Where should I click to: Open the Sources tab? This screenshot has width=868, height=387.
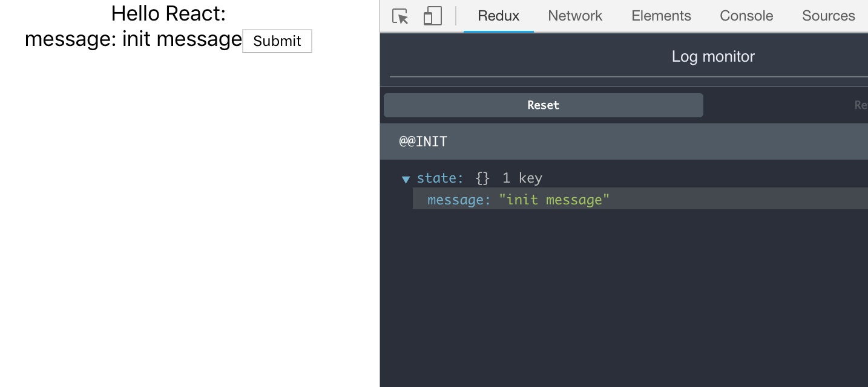coord(828,16)
